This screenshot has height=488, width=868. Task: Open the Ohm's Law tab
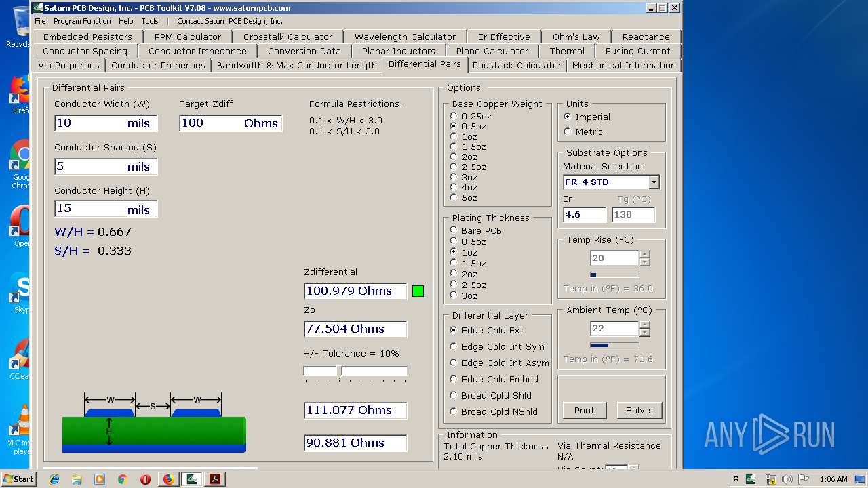click(x=576, y=37)
